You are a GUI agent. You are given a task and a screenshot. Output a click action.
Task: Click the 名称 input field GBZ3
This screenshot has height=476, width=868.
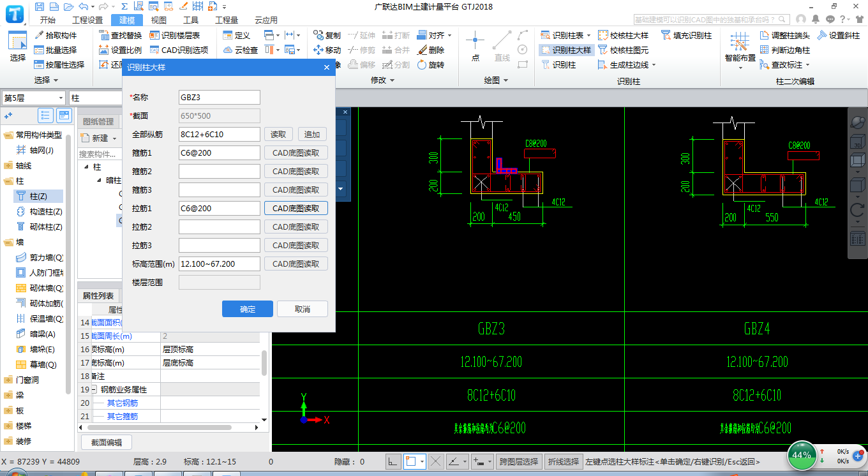pyautogui.click(x=220, y=97)
